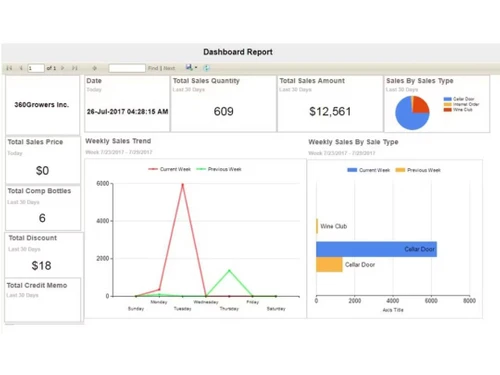Click the red line peak on Tuesday
Screen dimensions: 500x375
pyautogui.click(x=182, y=184)
